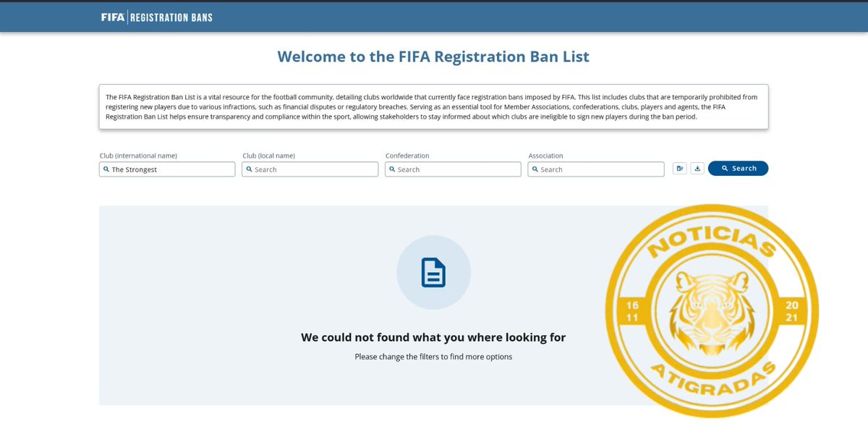Click the 'Club (international name)' label
868x445 pixels.
pos(138,156)
